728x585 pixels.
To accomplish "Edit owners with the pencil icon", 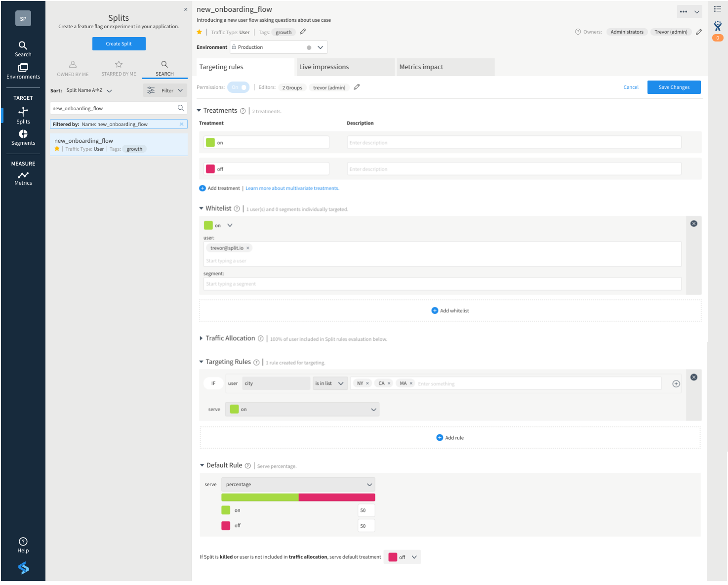I will [699, 32].
